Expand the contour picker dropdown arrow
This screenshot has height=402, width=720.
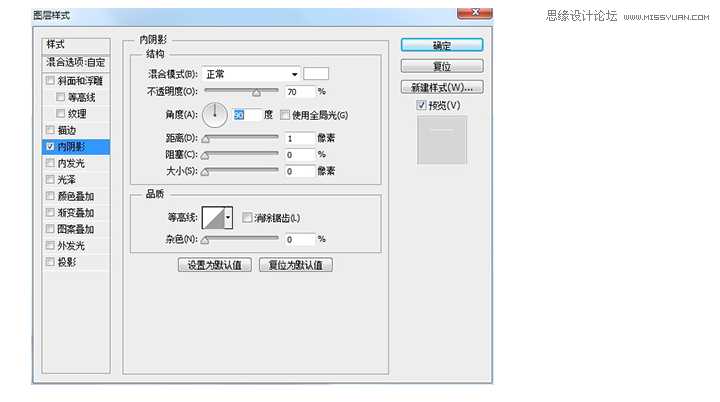coord(229,217)
